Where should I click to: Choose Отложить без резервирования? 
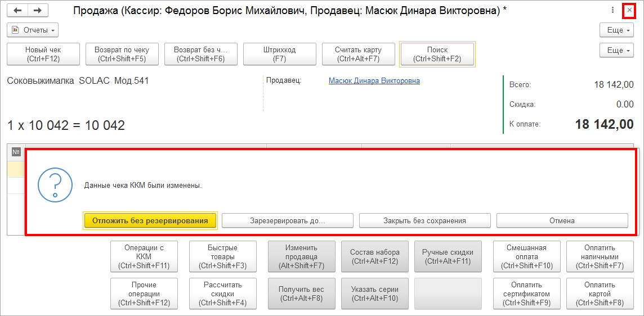(x=150, y=220)
